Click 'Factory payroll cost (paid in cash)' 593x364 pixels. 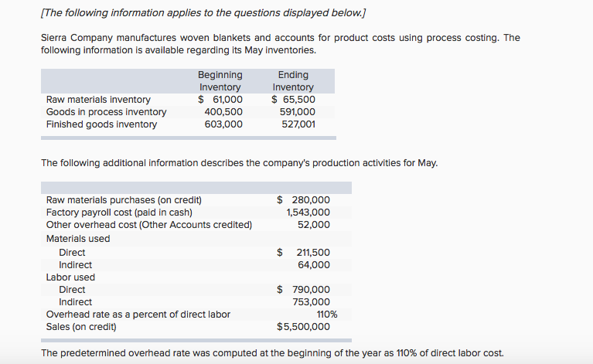tap(119, 213)
